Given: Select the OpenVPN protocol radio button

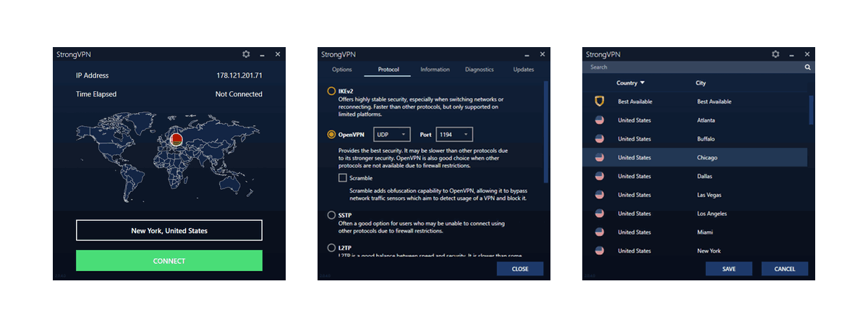Looking at the screenshot, I should pyautogui.click(x=331, y=134).
